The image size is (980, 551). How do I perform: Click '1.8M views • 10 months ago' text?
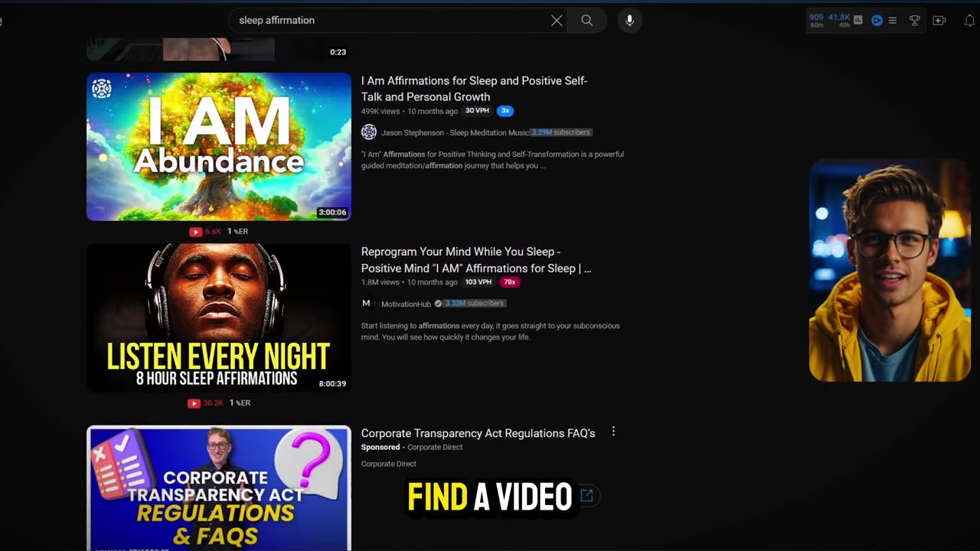(410, 282)
